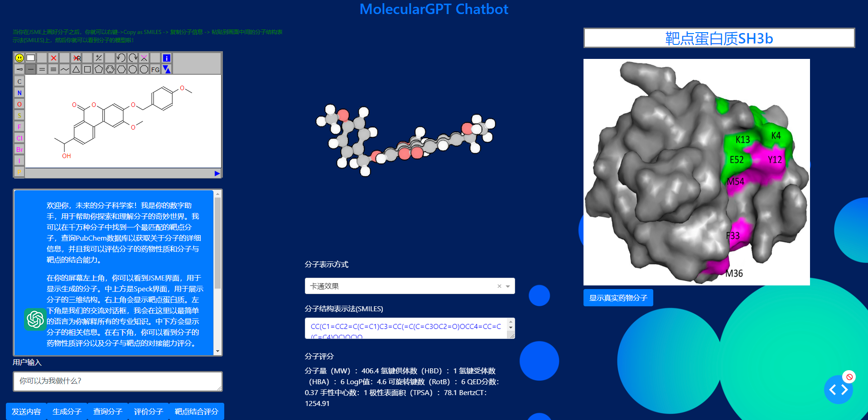Select the fluorine F atom button

point(19,127)
